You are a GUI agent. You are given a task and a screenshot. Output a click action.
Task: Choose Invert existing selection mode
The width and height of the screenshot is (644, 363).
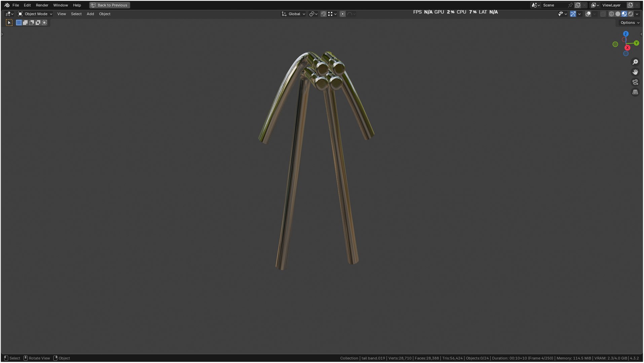coord(38,23)
